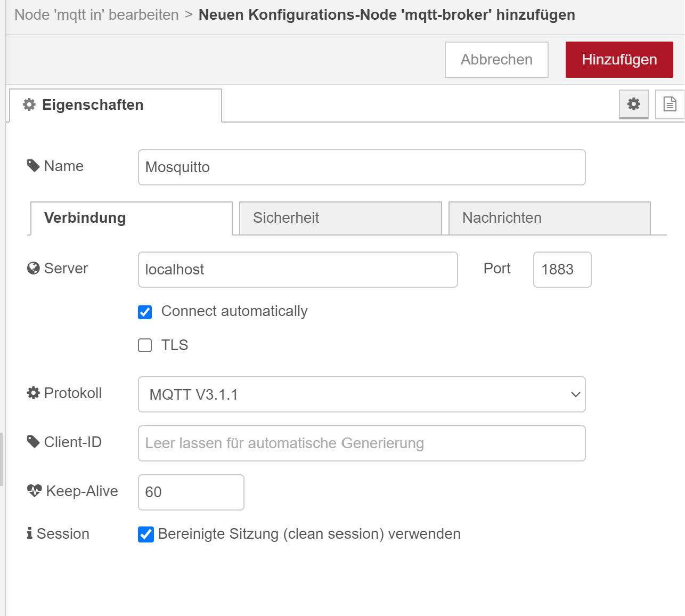Click the globe icon beside Server

point(33,268)
